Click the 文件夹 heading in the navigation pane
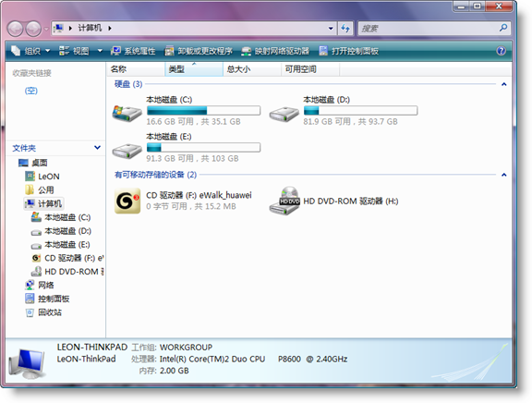Viewport: 532px width, 403px height. tap(24, 148)
